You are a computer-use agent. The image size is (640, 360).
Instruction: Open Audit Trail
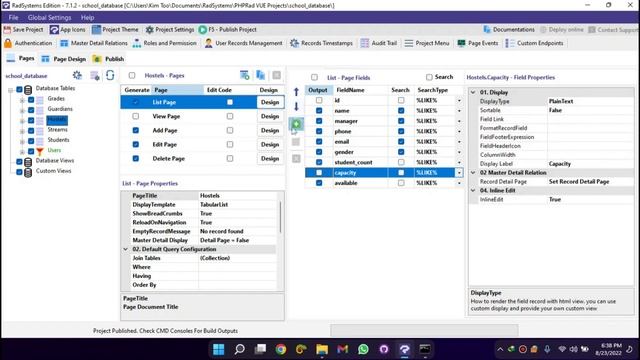tap(378, 43)
